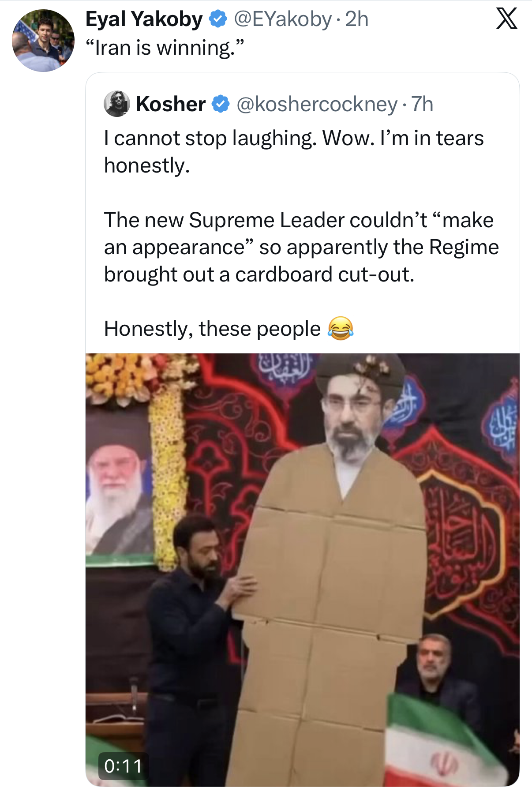The width and height of the screenshot is (532, 788).
Task: Click the X logo
Action: (x=506, y=19)
